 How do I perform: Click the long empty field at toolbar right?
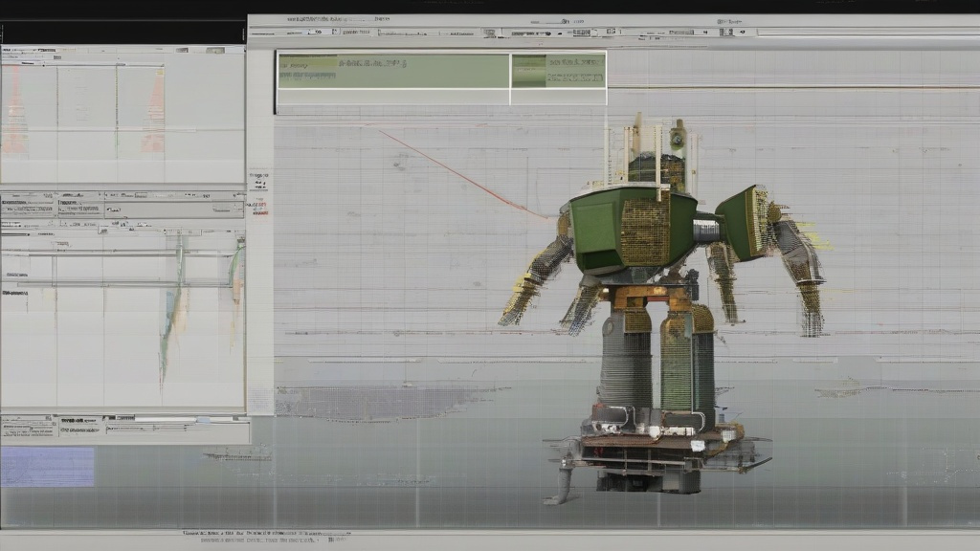point(869,32)
